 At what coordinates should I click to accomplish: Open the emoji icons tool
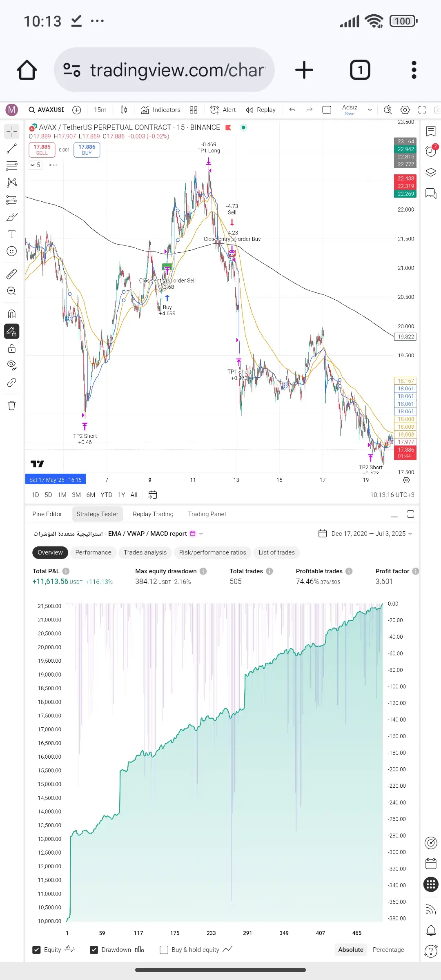tap(12, 251)
